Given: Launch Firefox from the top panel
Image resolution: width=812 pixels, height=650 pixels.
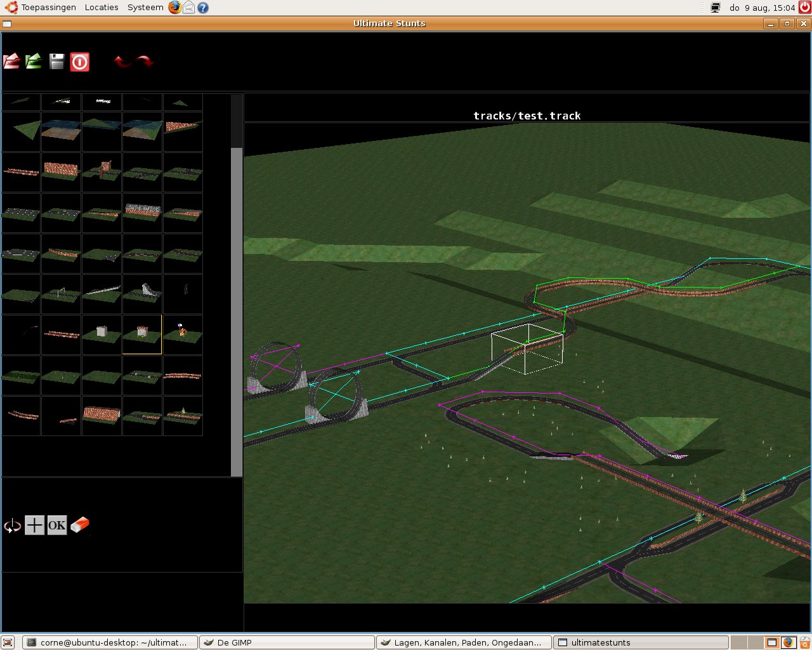Looking at the screenshot, I should click(x=174, y=8).
